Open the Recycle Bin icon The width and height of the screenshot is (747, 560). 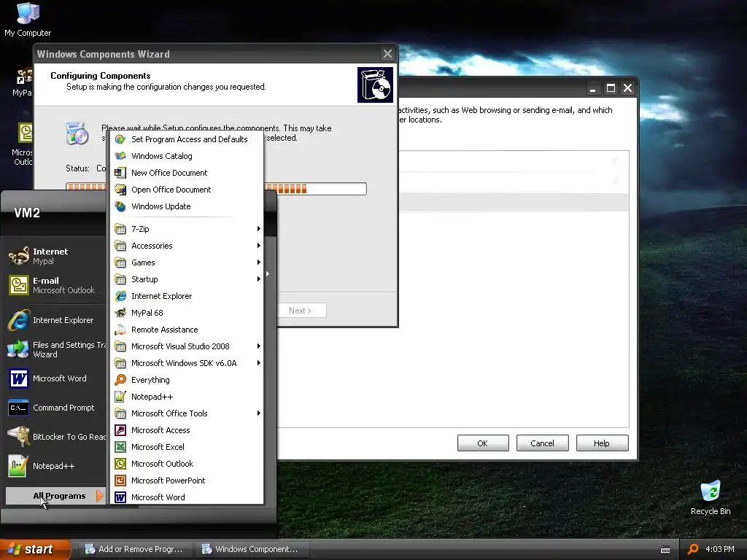click(x=711, y=498)
